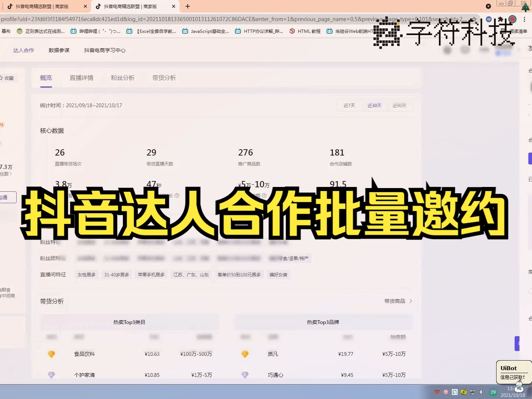Open the HTML 教程 bookmark
Viewport: 532px width, 399px height.
tap(305, 31)
